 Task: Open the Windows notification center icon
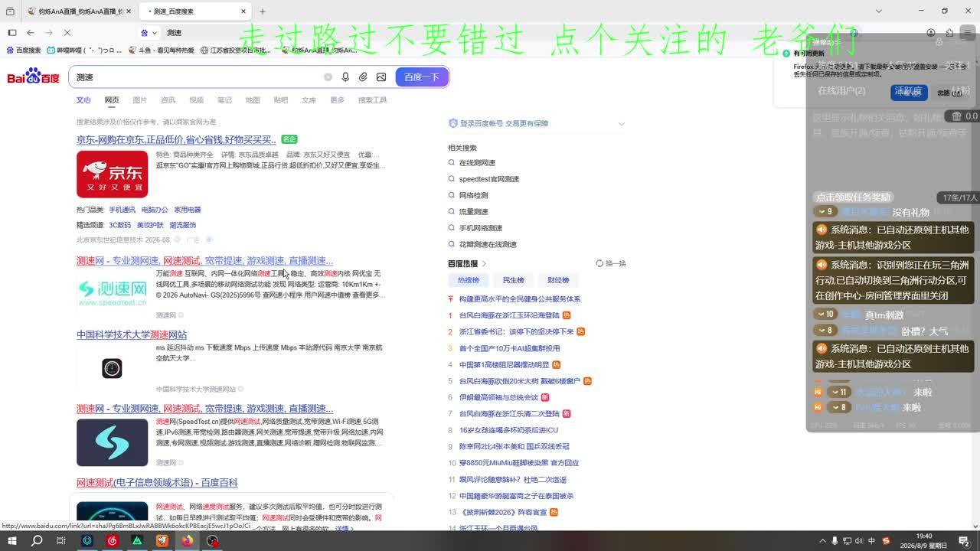[x=964, y=541]
